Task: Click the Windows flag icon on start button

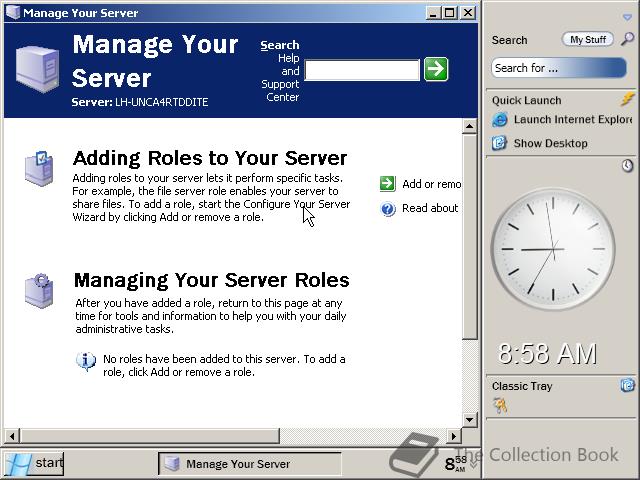Action: pos(18,464)
